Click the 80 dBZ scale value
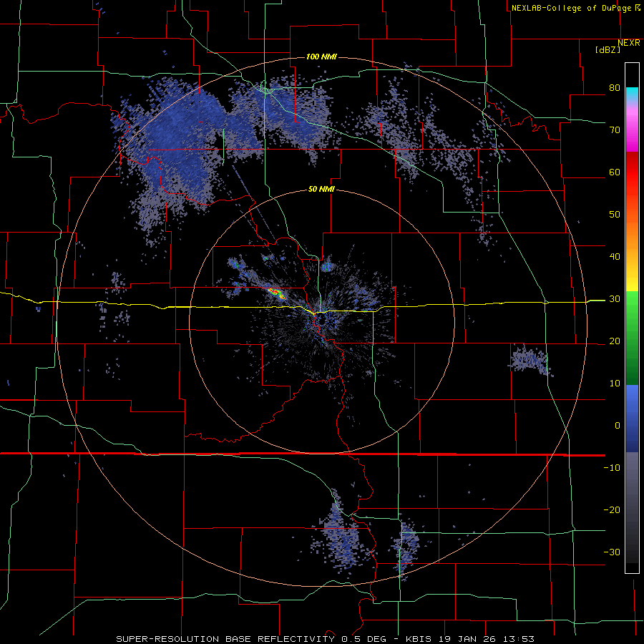Viewport: 644px width, 644px height. point(615,88)
